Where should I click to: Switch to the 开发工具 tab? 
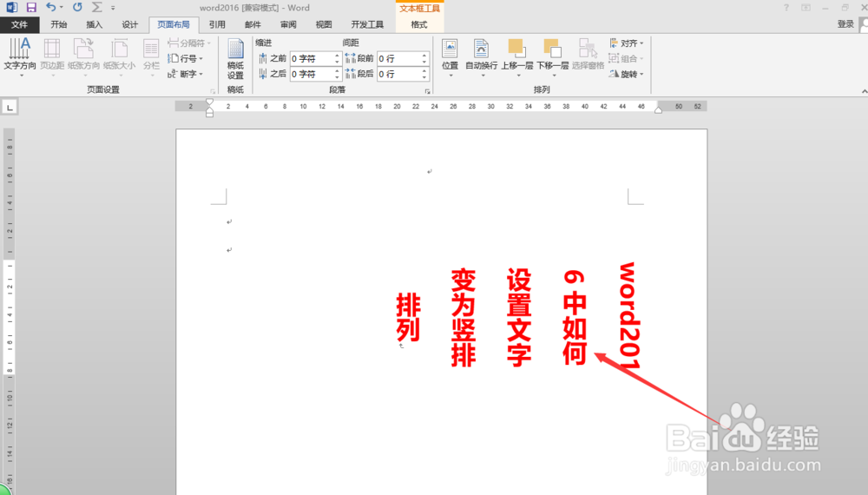coord(367,24)
